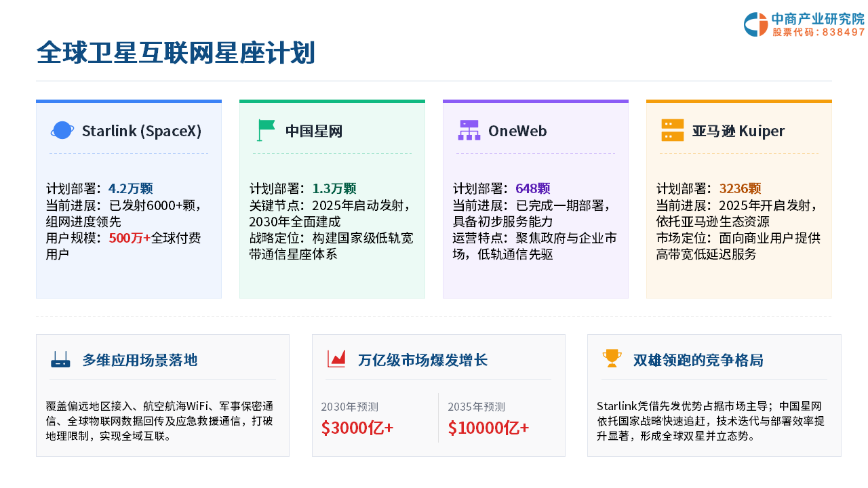The width and height of the screenshot is (868, 488).
Task: Click the 648颗 deployment figure
Action: point(533,188)
